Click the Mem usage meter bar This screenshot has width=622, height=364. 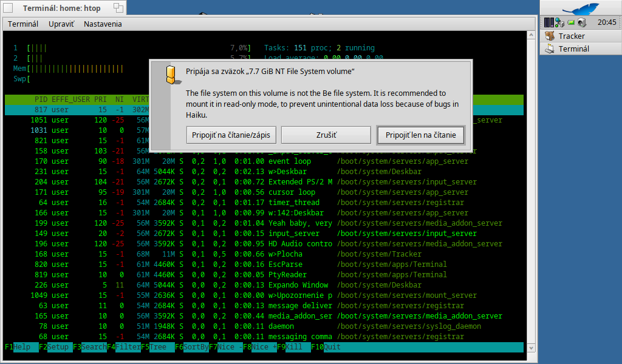81,69
